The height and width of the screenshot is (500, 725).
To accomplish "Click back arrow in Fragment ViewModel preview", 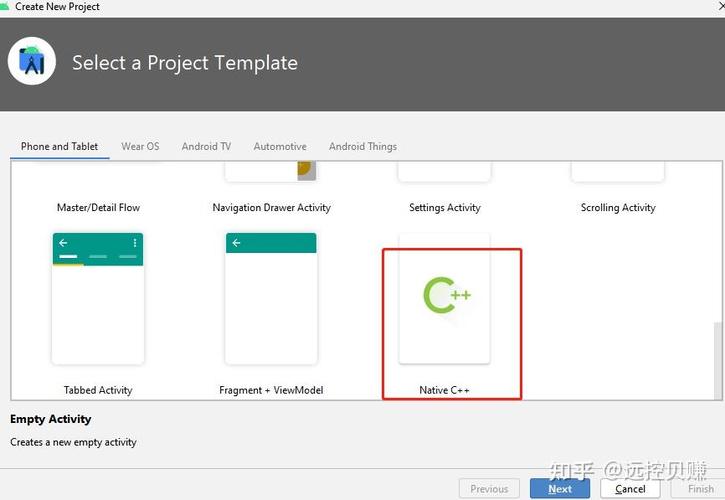I will tap(236, 243).
